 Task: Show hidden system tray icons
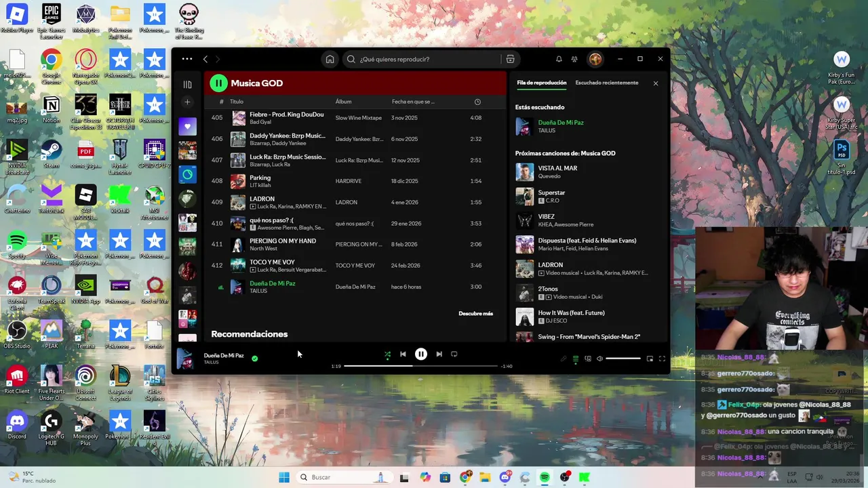point(759,476)
